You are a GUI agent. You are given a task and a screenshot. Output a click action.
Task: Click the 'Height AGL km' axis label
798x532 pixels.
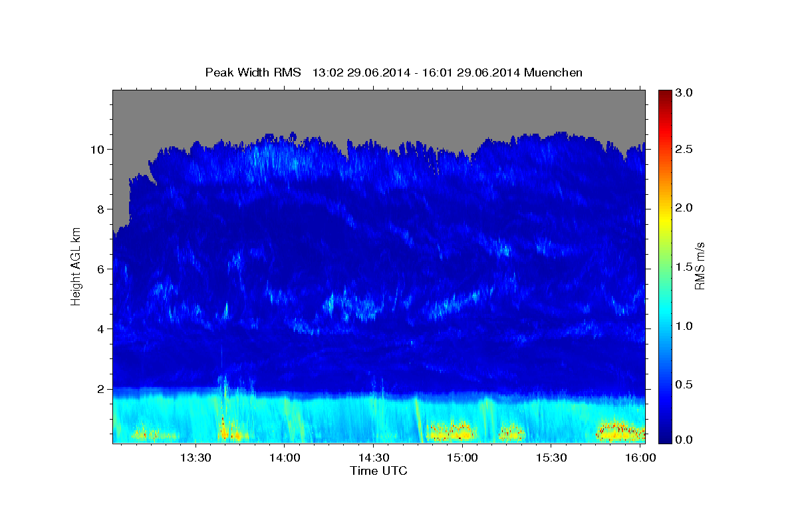coord(76,267)
